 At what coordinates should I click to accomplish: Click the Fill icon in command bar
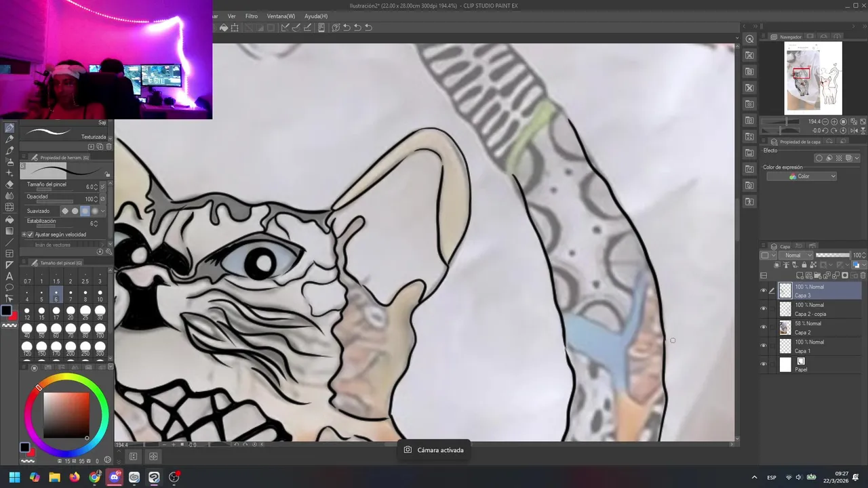[224, 28]
